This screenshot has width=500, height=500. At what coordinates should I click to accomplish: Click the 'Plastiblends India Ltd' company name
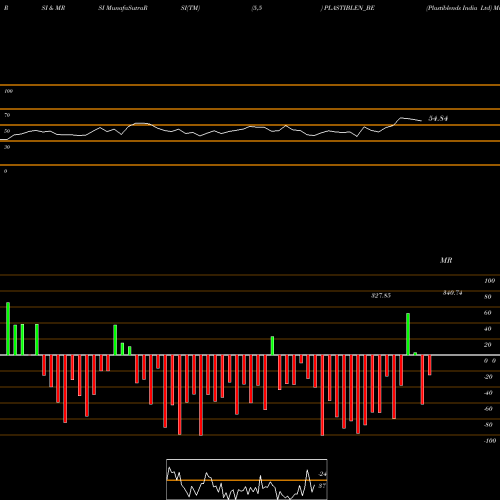(459, 8)
